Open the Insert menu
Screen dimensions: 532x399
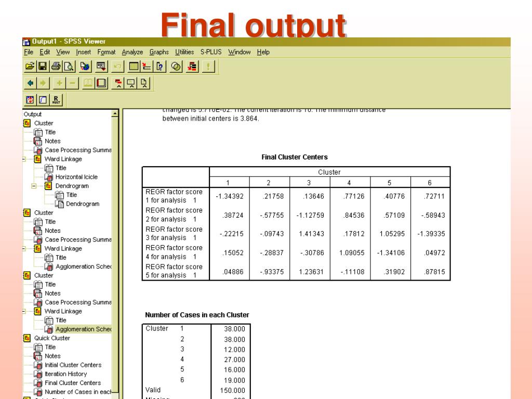point(84,52)
